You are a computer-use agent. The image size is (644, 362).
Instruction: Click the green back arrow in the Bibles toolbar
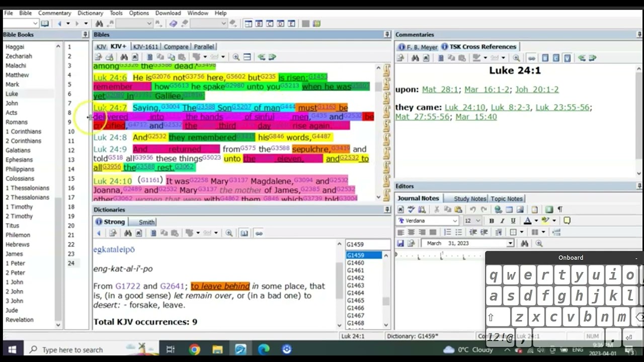tap(262, 57)
